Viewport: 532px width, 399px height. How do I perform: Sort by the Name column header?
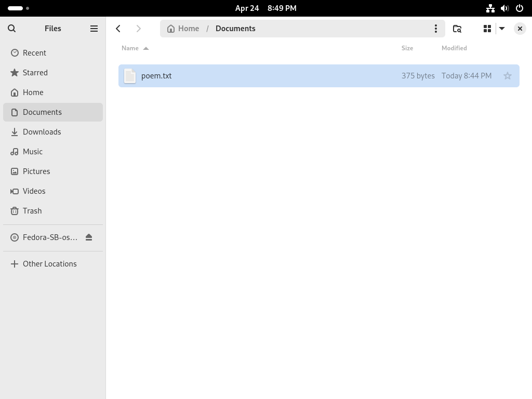[130, 48]
